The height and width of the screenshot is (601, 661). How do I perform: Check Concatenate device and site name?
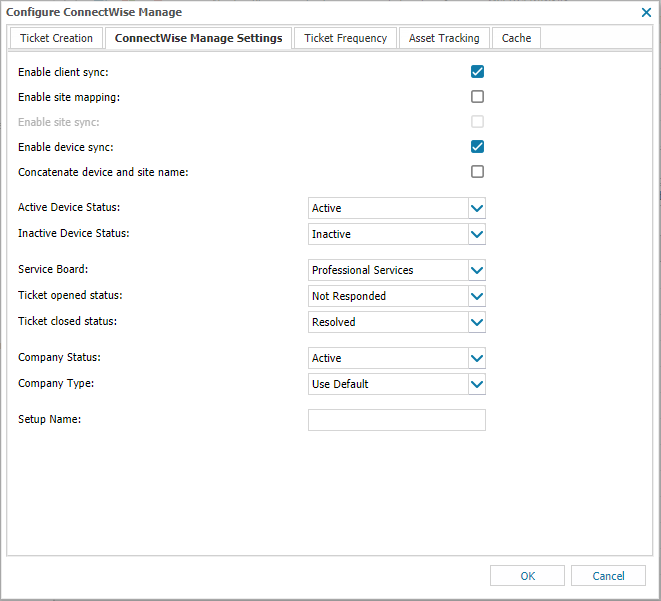[x=477, y=172]
